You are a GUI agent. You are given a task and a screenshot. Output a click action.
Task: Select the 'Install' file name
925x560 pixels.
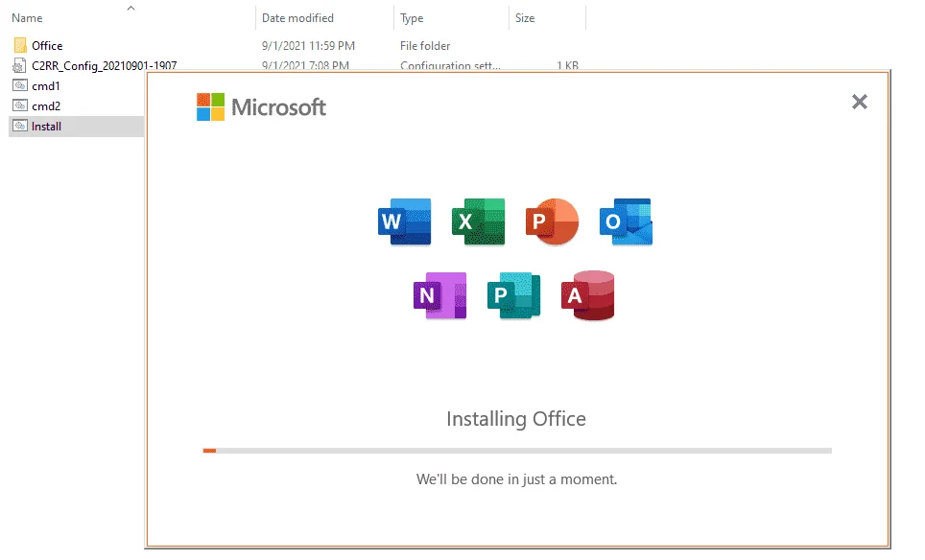click(x=47, y=127)
